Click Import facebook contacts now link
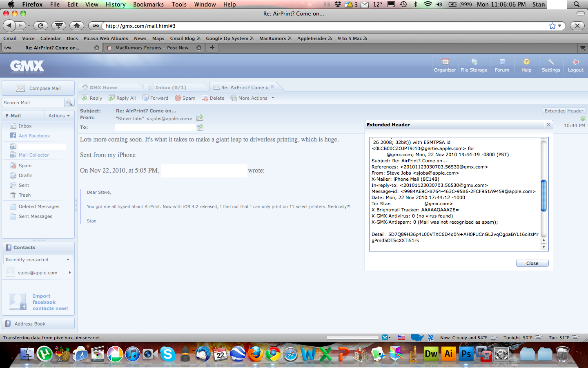The height and width of the screenshot is (368, 588). 50,302
